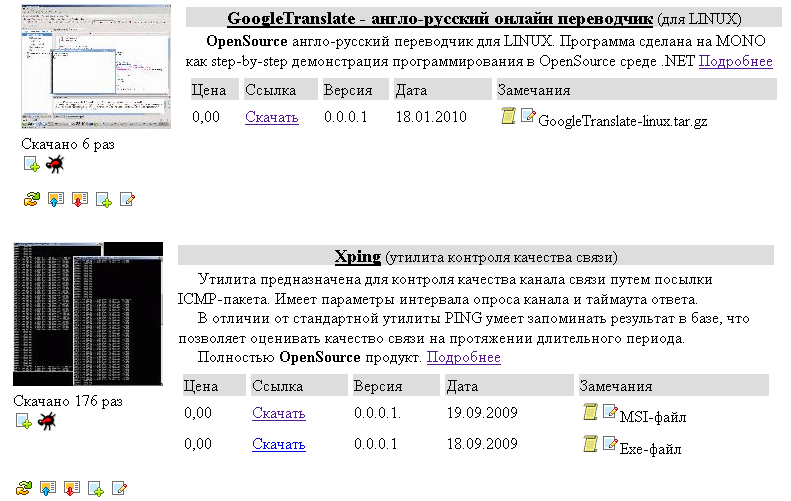The height and width of the screenshot is (501, 791).
Task: Click pencil edit icon in GoogleTranslate's lower icon row
Action: 127,199
